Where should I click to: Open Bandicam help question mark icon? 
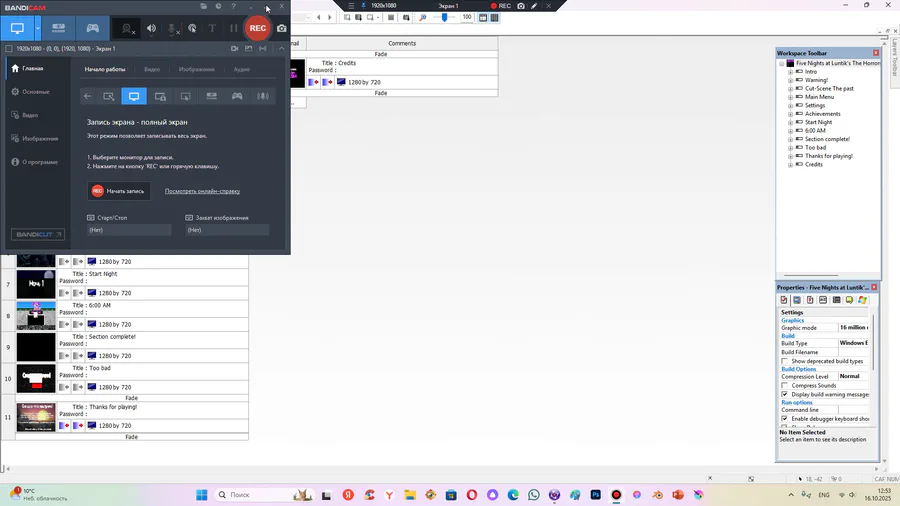point(234,6)
